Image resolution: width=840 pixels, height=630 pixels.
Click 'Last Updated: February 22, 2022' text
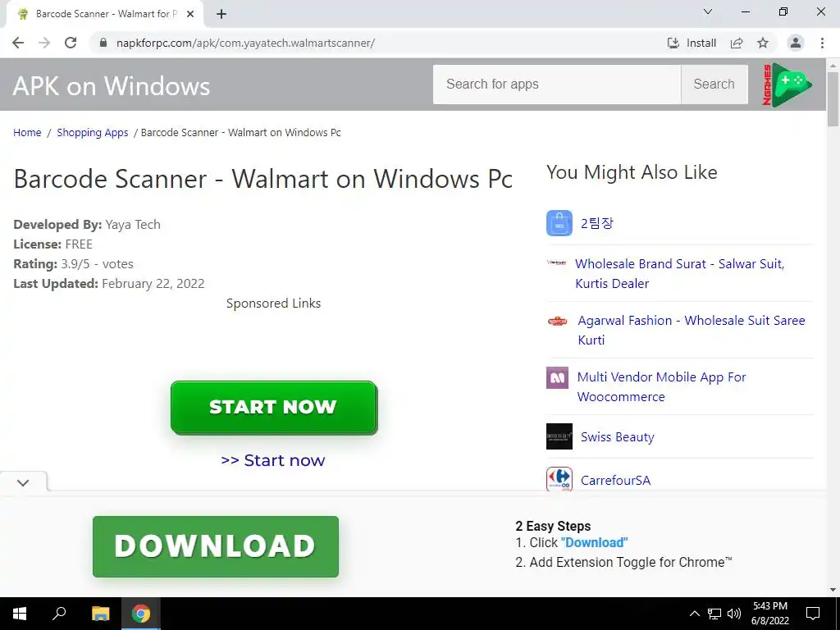pos(109,283)
